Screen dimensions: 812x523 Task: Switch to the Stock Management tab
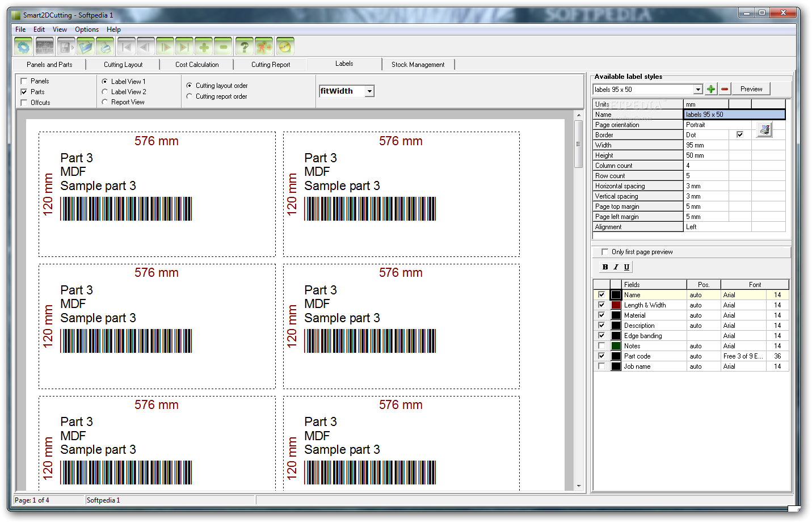pos(418,65)
